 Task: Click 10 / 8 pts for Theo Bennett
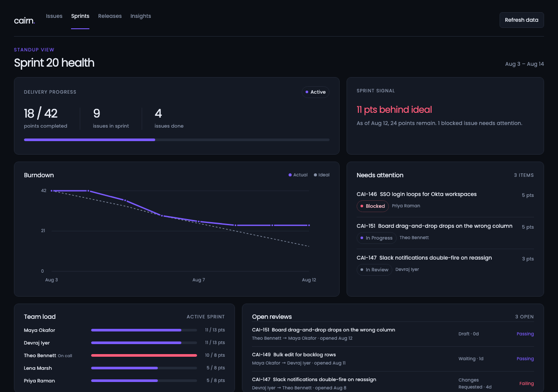pyautogui.click(x=215, y=355)
